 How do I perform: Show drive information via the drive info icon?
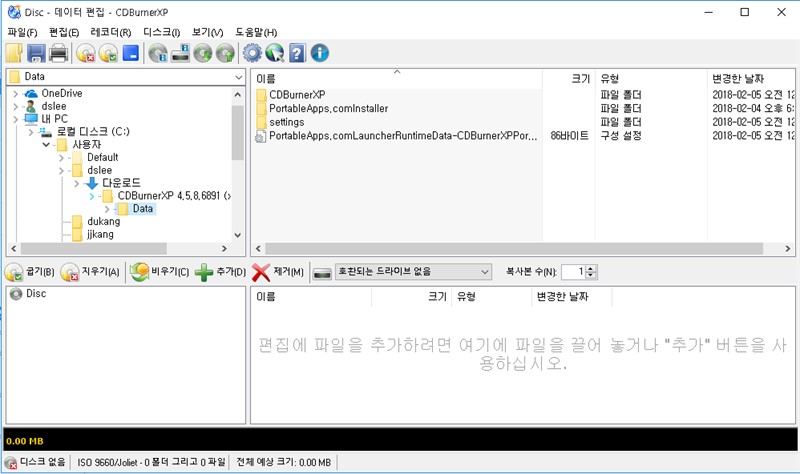(x=181, y=53)
